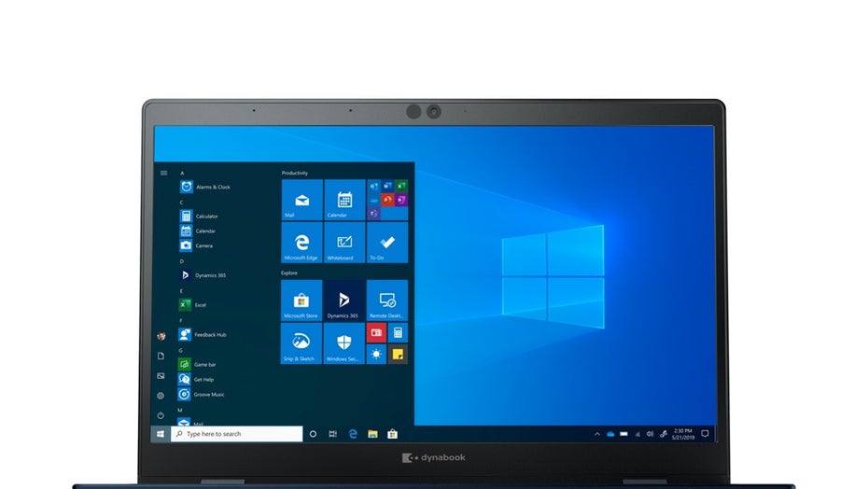Click the Microsoft Store tile
Screen dimensions: 868x489
[x=301, y=300]
